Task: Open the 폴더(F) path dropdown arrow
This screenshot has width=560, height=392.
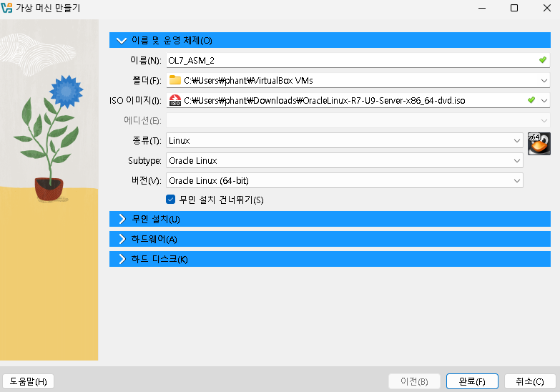Action: [x=544, y=80]
